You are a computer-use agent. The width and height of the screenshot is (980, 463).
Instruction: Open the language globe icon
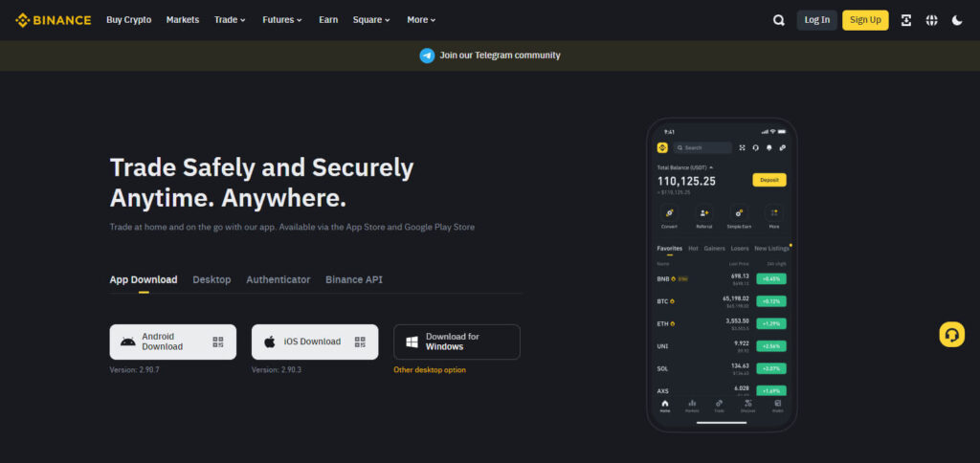pos(931,20)
